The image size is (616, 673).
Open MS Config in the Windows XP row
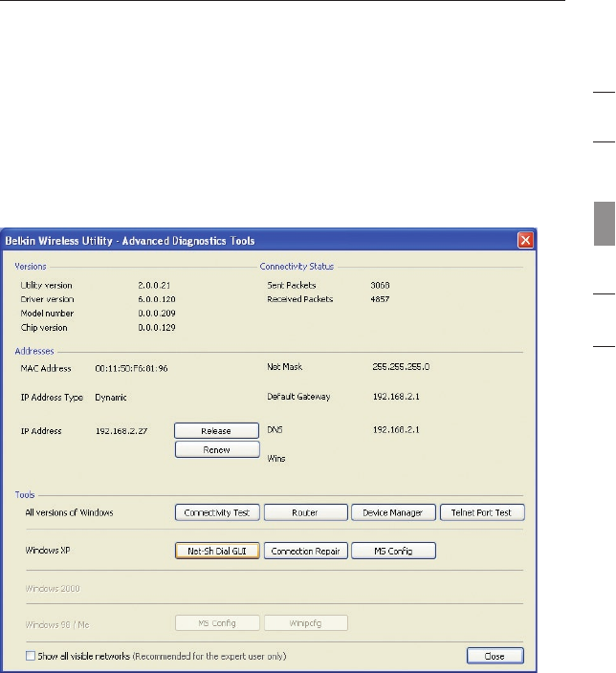point(393,551)
